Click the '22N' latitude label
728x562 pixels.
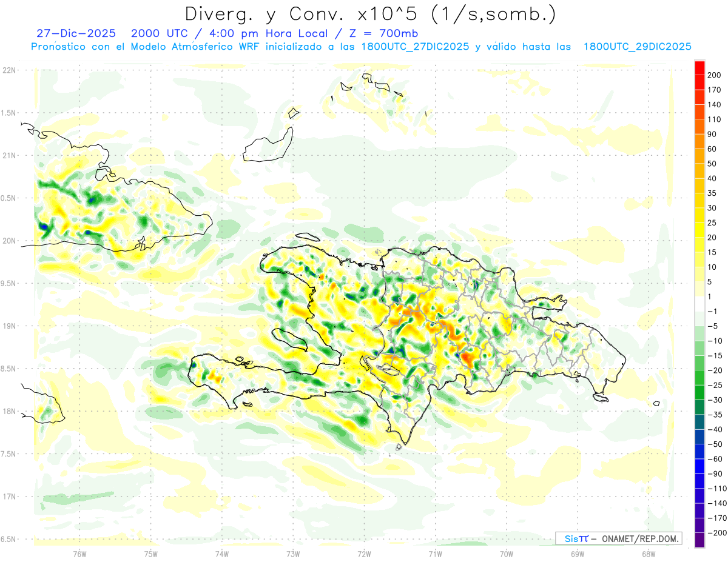pyautogui.click(x=9, y=70)
